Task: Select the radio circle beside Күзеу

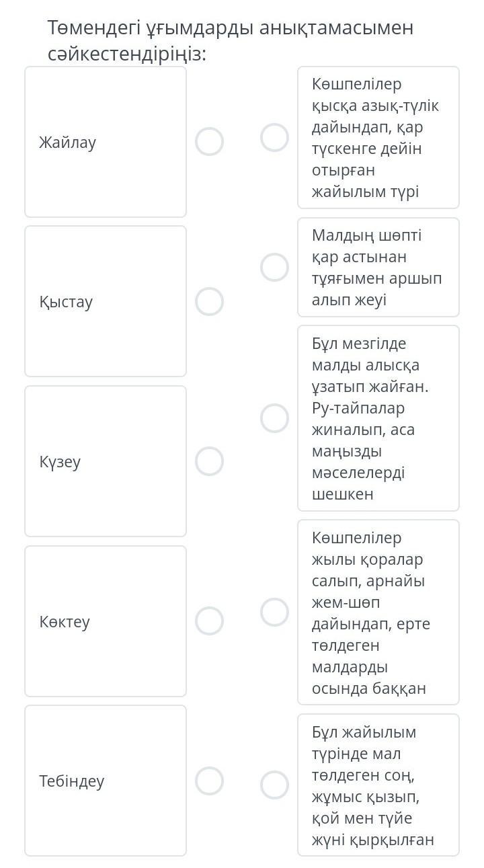Action: tap(209, 461)
